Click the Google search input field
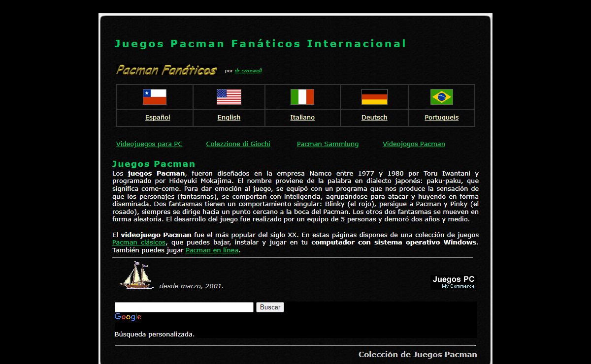591x364 pixels. point(184,307)
